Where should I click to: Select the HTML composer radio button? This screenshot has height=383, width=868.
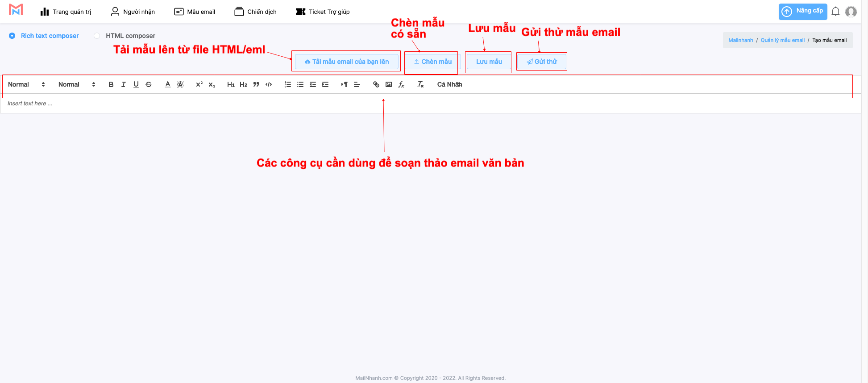pos(97,36)
